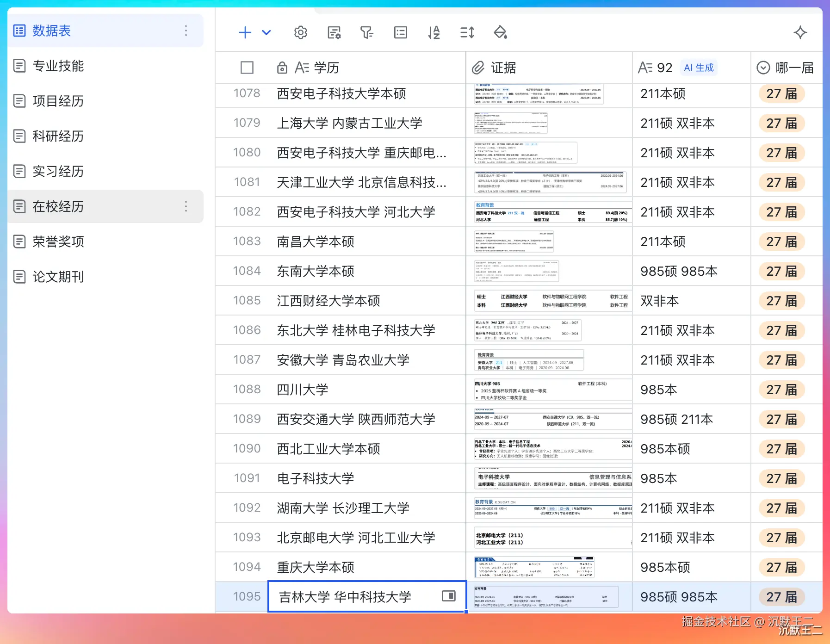Open the field configuration icon
The height and width of the screenshot is (644, 830).
click(334, 32)
